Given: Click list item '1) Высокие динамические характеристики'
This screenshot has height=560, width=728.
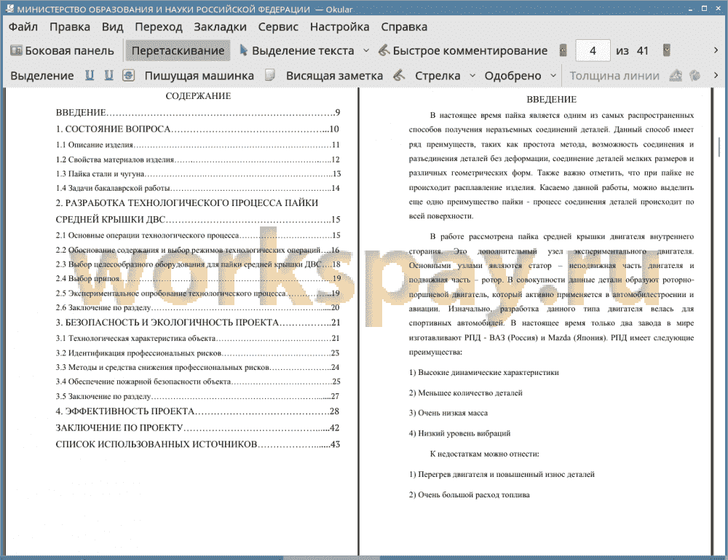Looking at the screenshot, I should (484, 372).
